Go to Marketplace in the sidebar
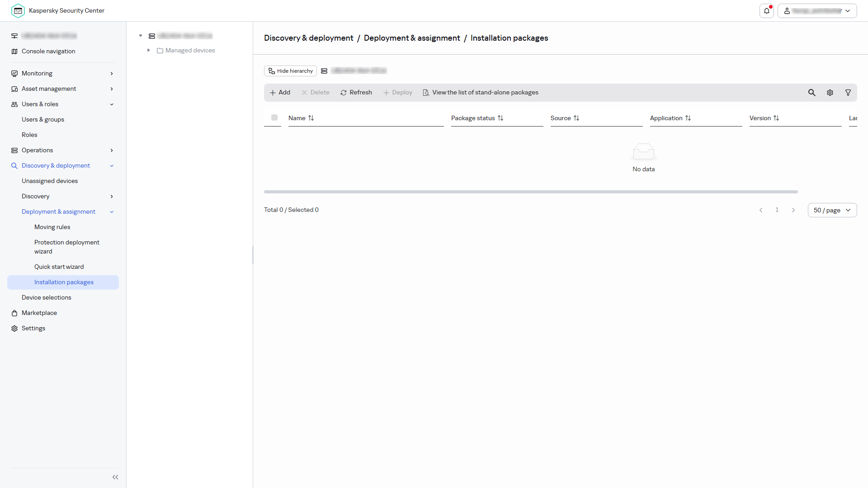The width and height of the screenshot is (868, 488). tap(39, 313)
